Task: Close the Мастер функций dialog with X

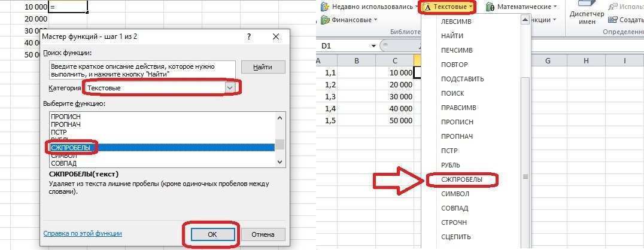Action: pyautogui.click(x=275, y=36)
